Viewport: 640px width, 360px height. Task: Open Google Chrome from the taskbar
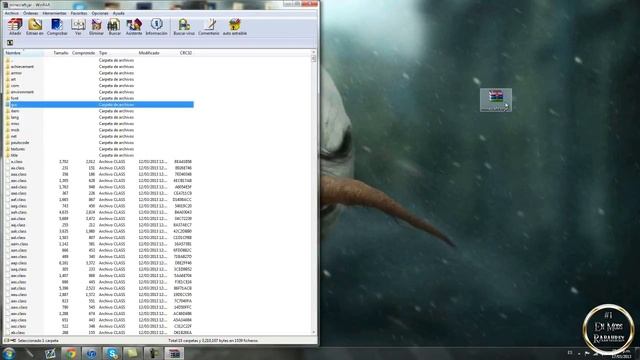point(71,353)
